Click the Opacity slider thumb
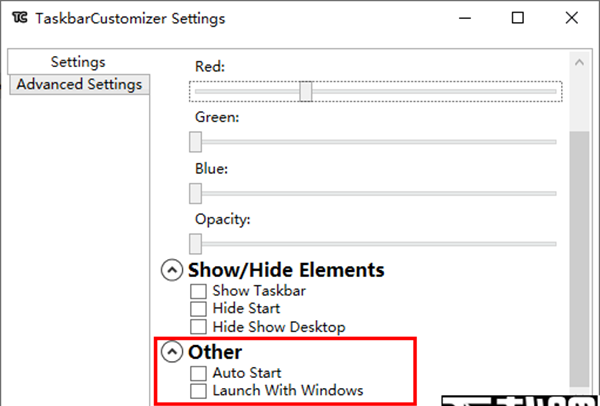The width and height of the screenshot is (600, 406). pos(195,244)
